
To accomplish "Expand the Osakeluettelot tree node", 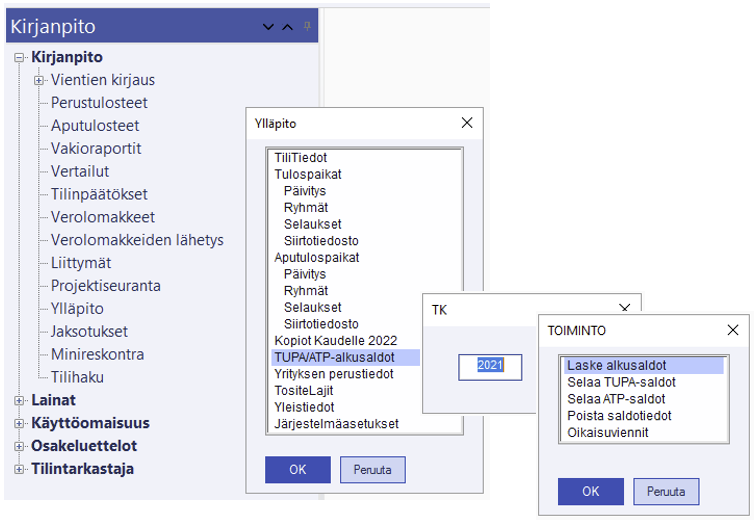I will (19, 446).
